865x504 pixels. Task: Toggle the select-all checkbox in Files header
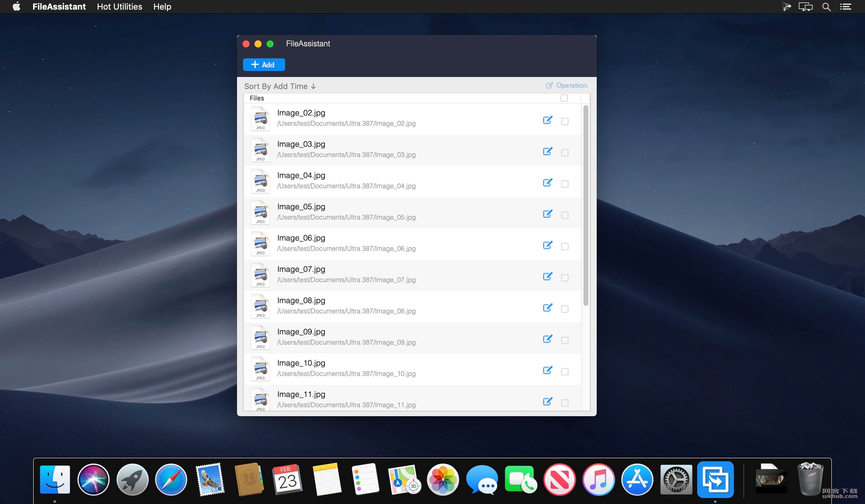(564, 98)
